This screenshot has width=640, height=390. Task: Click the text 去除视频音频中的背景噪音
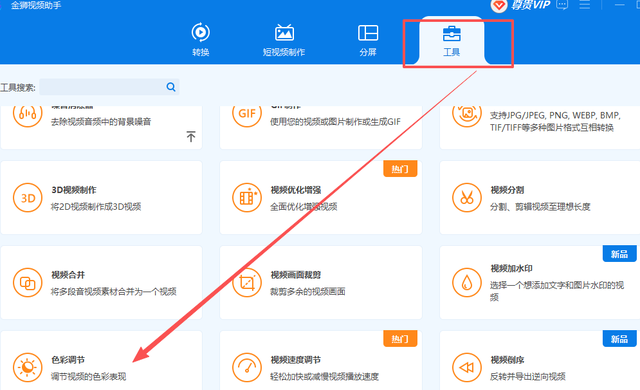coord(101,122)
